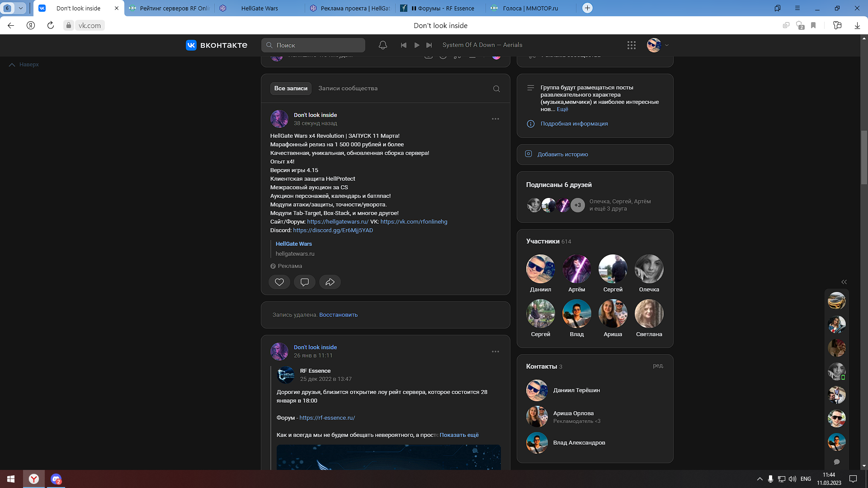Open the rf-essence.ru forum link

327,418
